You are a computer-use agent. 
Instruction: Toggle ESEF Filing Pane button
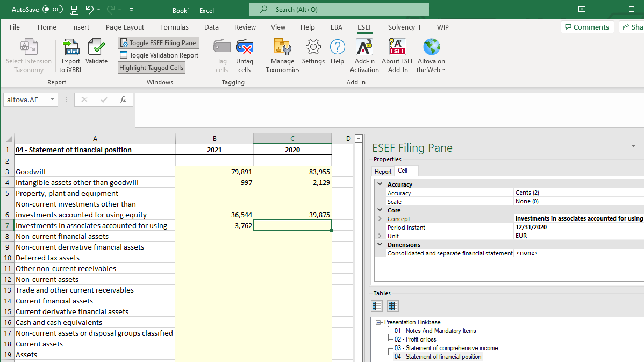[159, 42]
